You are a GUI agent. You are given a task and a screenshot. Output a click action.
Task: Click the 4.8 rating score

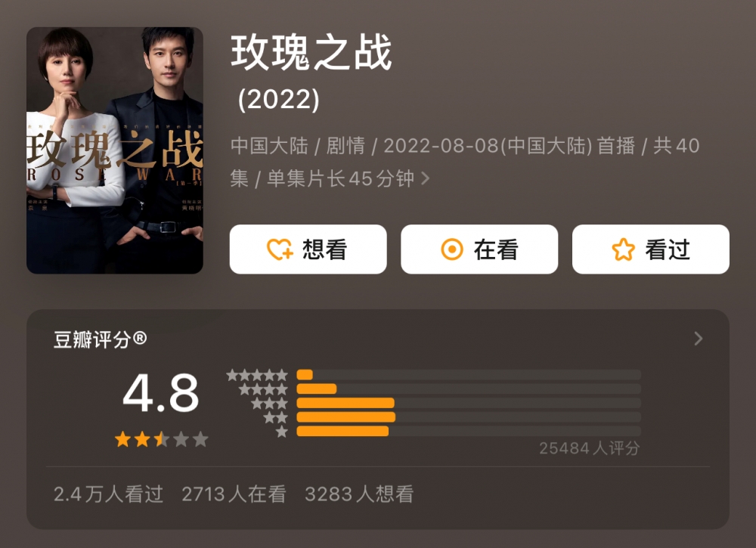160,393
